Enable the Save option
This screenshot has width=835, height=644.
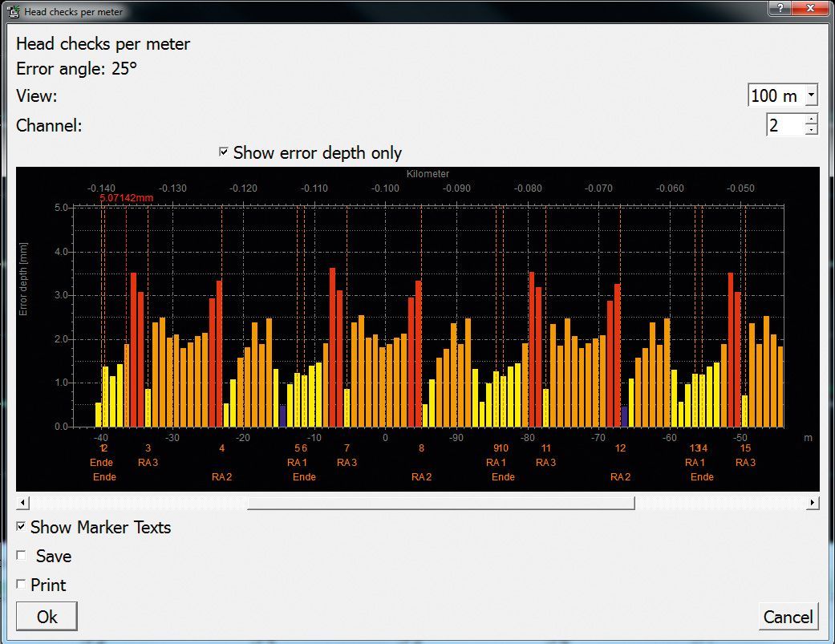point(22,556)
